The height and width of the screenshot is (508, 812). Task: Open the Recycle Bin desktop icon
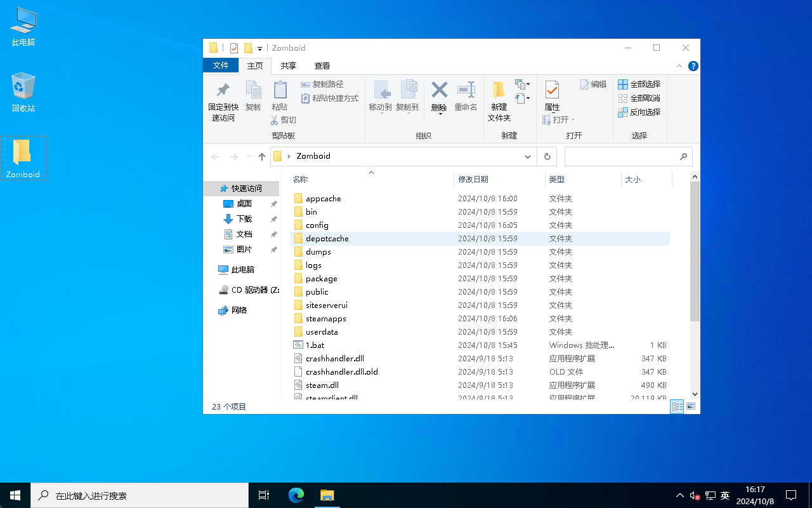coord(23,92)
